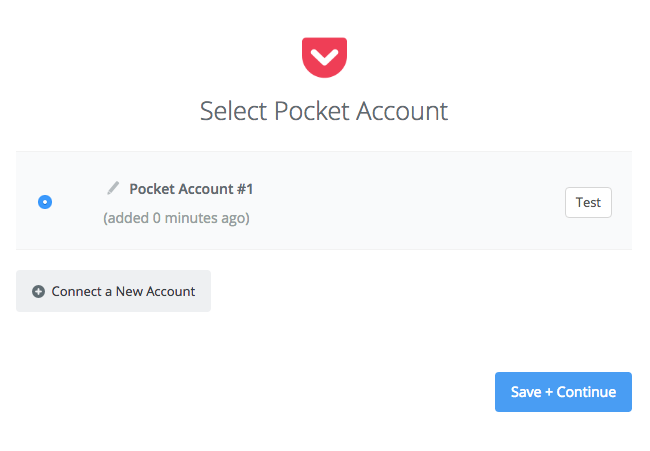Screen dimensions: 650x451
Task: Click the pencil edit icon beside account name
Action: (x=113, y=188)
